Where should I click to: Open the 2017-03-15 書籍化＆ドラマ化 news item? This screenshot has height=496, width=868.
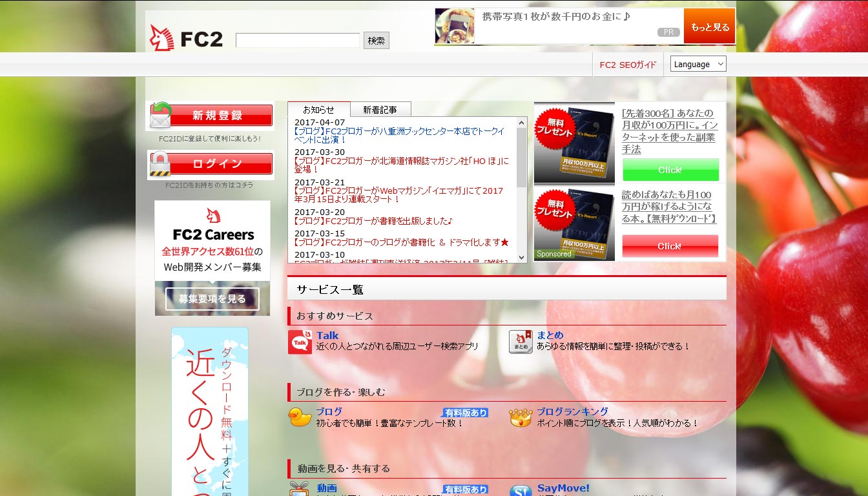tap(402, 242)
